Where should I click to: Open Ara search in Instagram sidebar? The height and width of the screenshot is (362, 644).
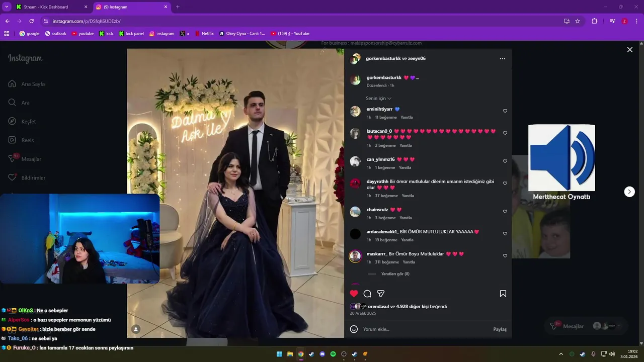(x=19, y=103)
